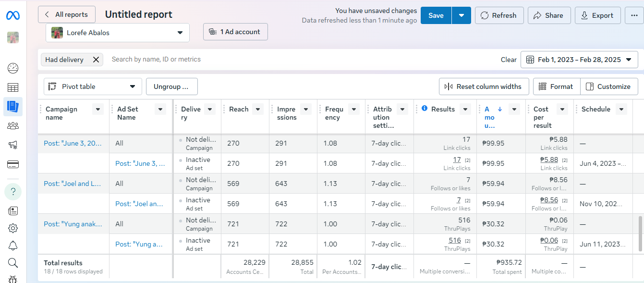Viewport: 644px width, 283px height.
Task: Open the date range dropdown
Action: point(579,60)
